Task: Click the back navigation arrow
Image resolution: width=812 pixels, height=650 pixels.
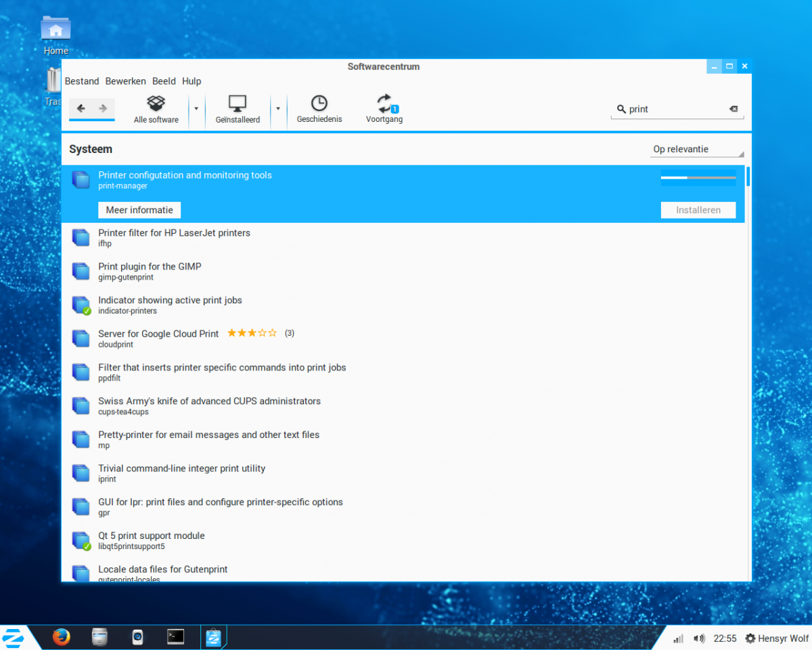Action: (81, 108)
